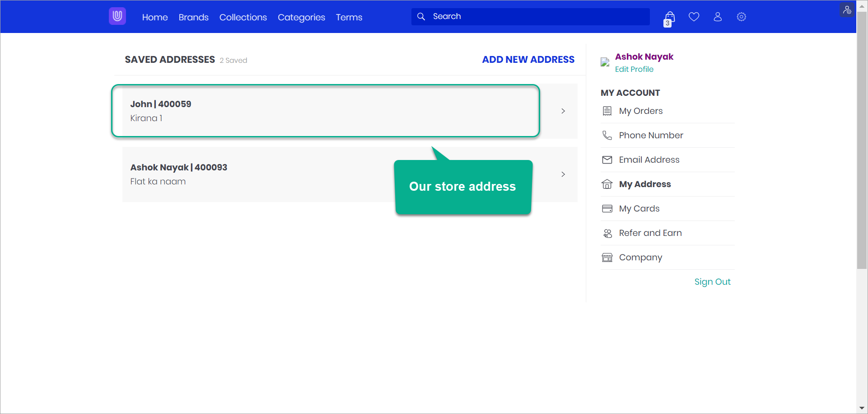Click ADD NEW ADDRESS link

[x=528, y=60]
